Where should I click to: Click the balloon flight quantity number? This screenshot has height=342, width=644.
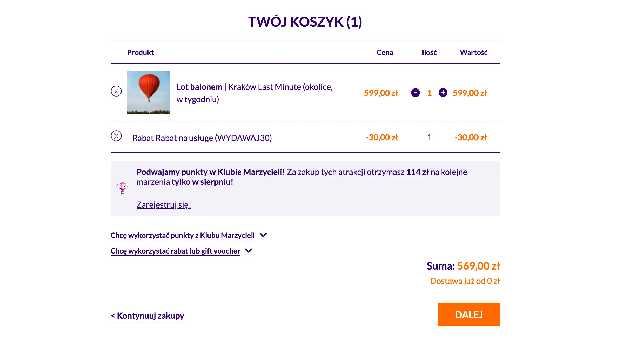pos(429,93)
